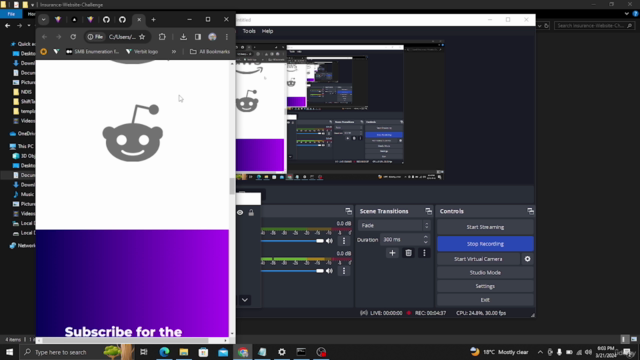This screenshot has width=640, height=360.
Task: Click the Chrome vertical scrollbar thumb
Action: 232,186
